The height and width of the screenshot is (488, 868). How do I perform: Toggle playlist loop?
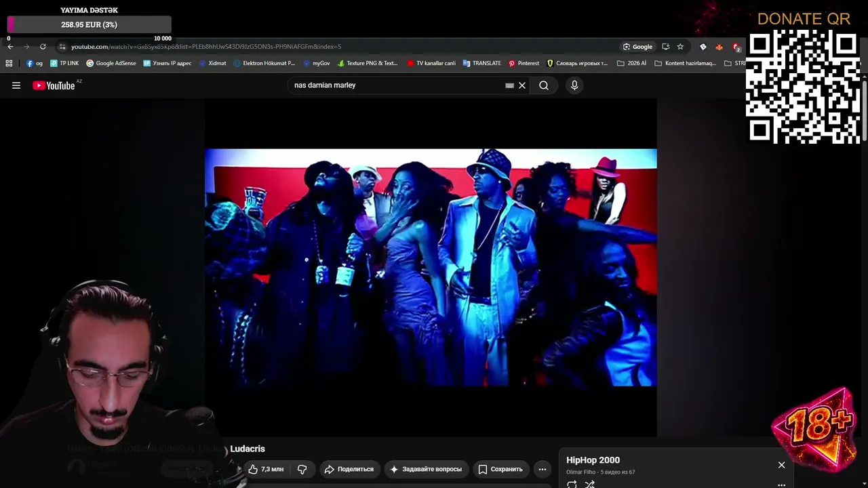click(572, 484)
